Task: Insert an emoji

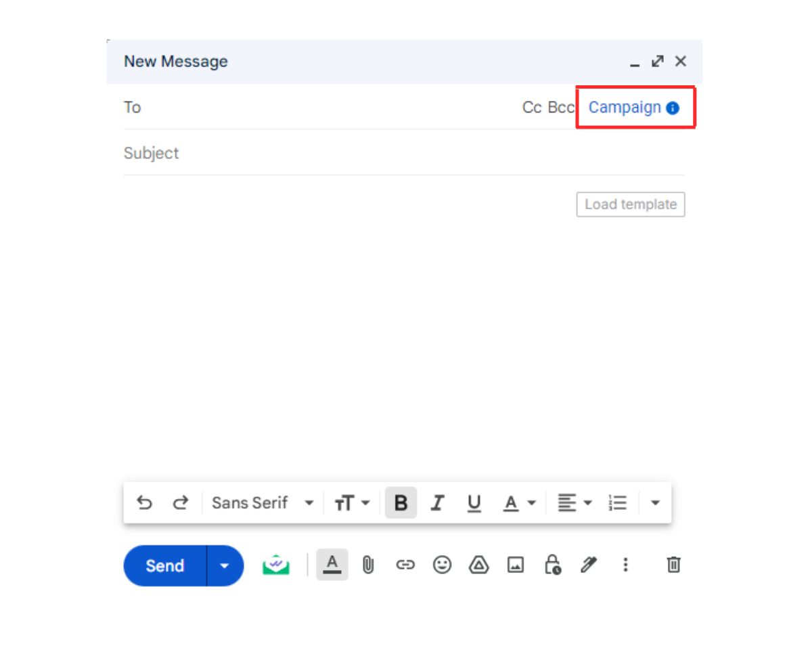Action: click(442, 565)
